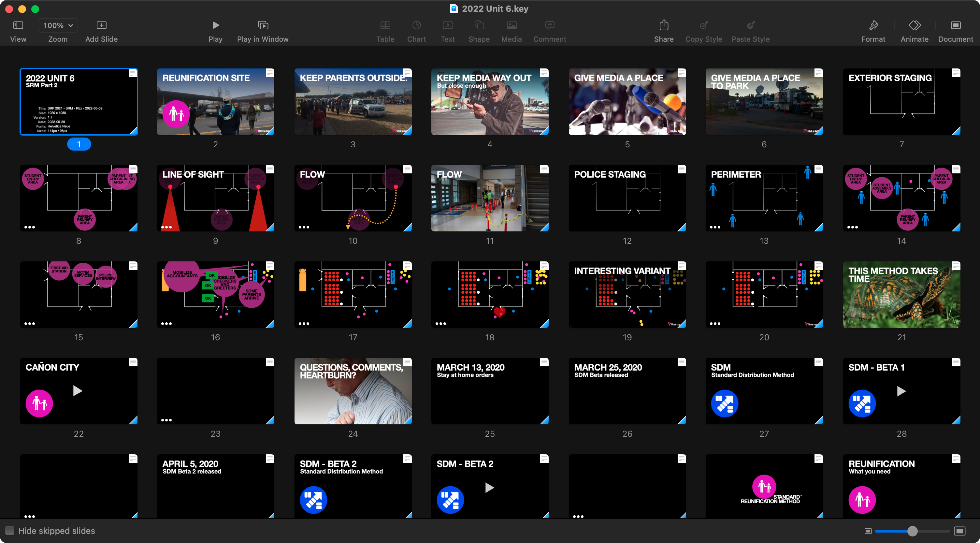The height and width of the screenshot is (543, 980).
Task: Open the 100% Zoom dropdown
Action: click(58, 25)
